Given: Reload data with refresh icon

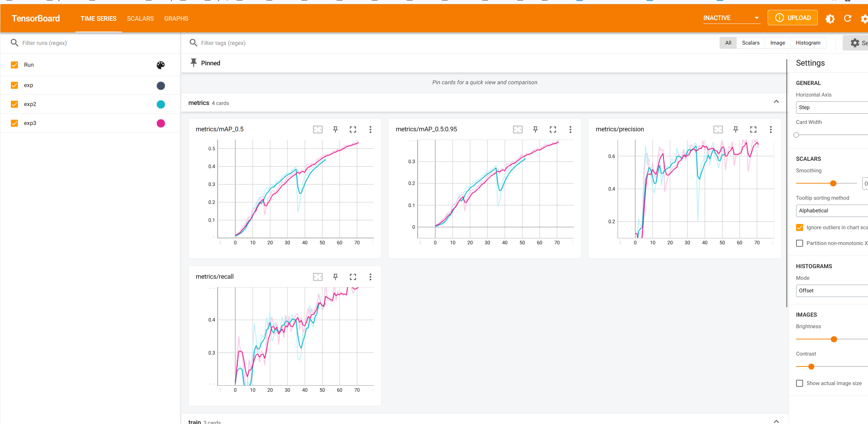Looking at the screenshot, I should point(847,19).
